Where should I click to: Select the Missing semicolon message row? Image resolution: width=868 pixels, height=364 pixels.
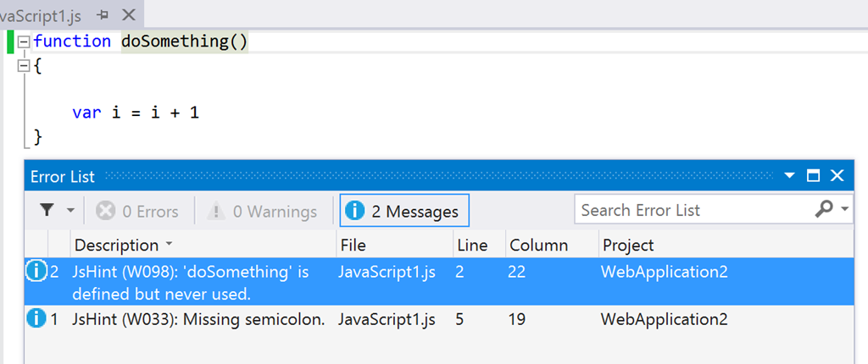pos(199,319)
